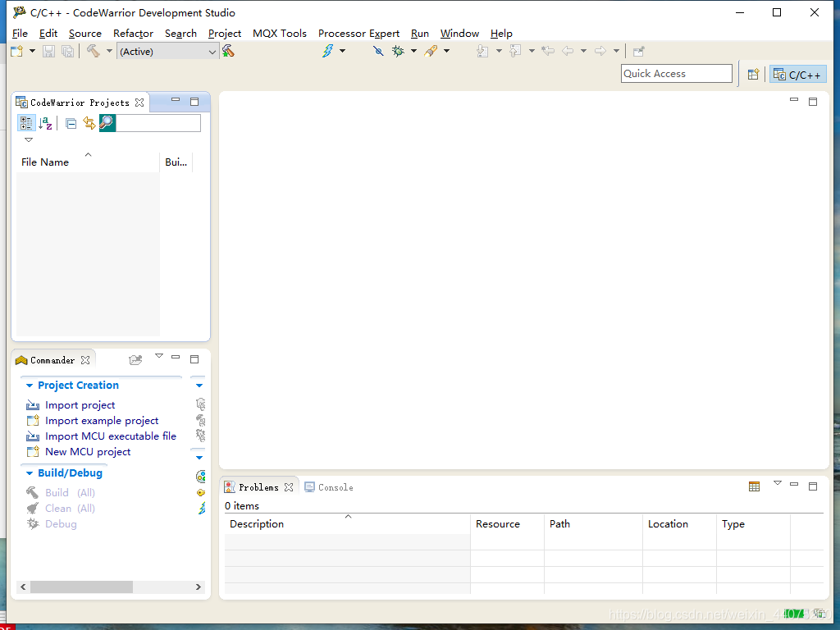
Task: Sort by the File Name column header
Action: coord(88,162)
